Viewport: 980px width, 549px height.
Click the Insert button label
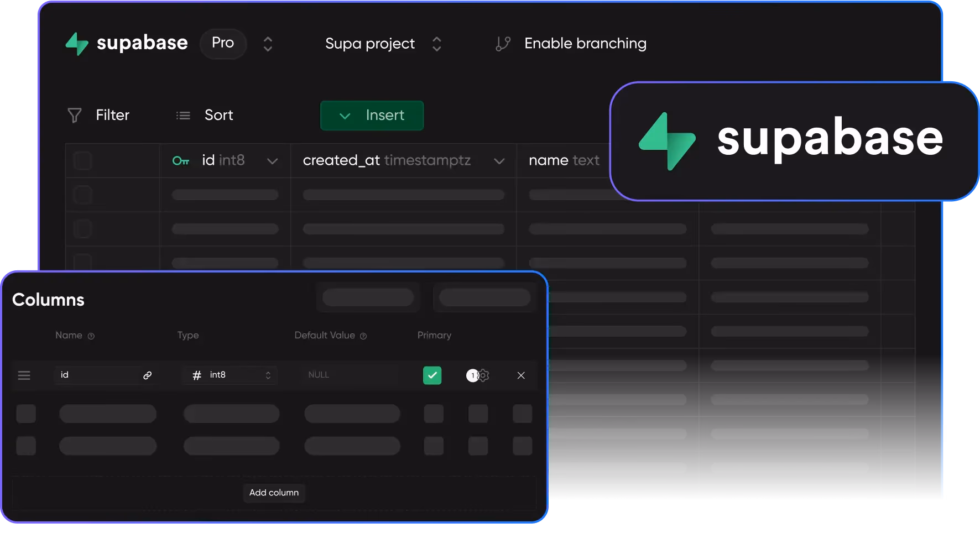385,115
